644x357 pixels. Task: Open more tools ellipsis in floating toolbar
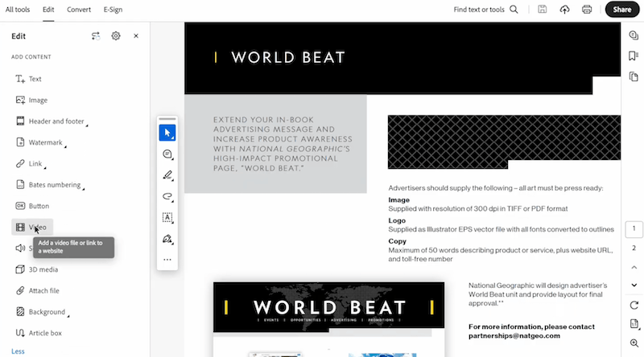(167, 260)
